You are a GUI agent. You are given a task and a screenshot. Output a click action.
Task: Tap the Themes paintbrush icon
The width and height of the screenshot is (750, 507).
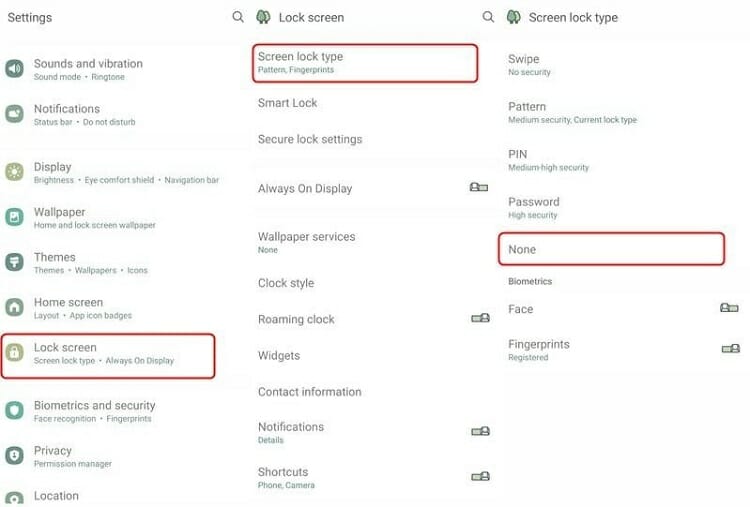(x=14, y=262)
